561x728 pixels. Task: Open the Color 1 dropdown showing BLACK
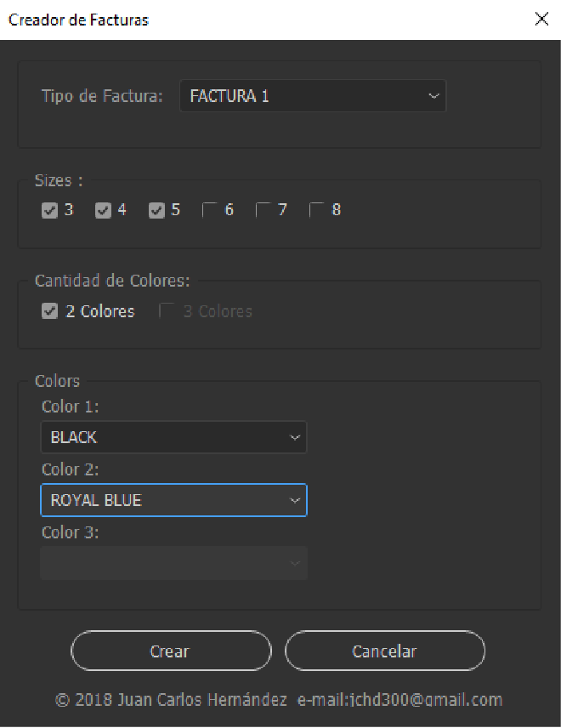(x=173, y=438)
